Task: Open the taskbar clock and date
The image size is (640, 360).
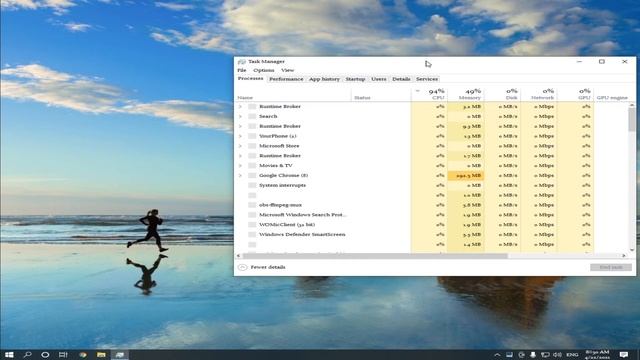Action: pyautogui.click(x=597, y=355)
